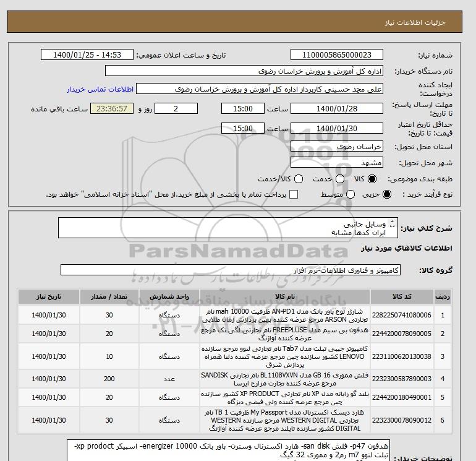Click the announcement date field 1400/01/25 - 14:53
This screenshot has height=461, width=476.
(x=87, y=54)
